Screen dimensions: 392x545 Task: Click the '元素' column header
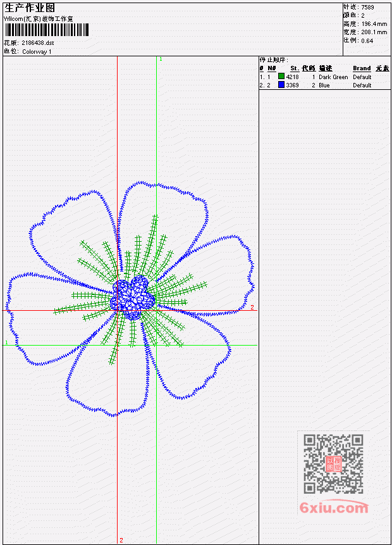[383, 68]
